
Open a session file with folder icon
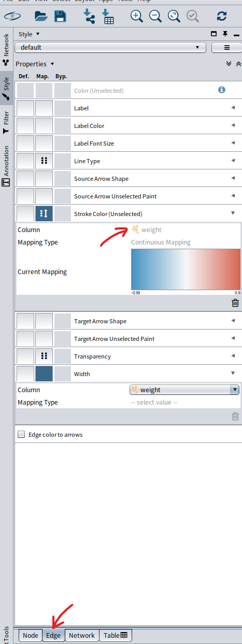click(41, 16)
